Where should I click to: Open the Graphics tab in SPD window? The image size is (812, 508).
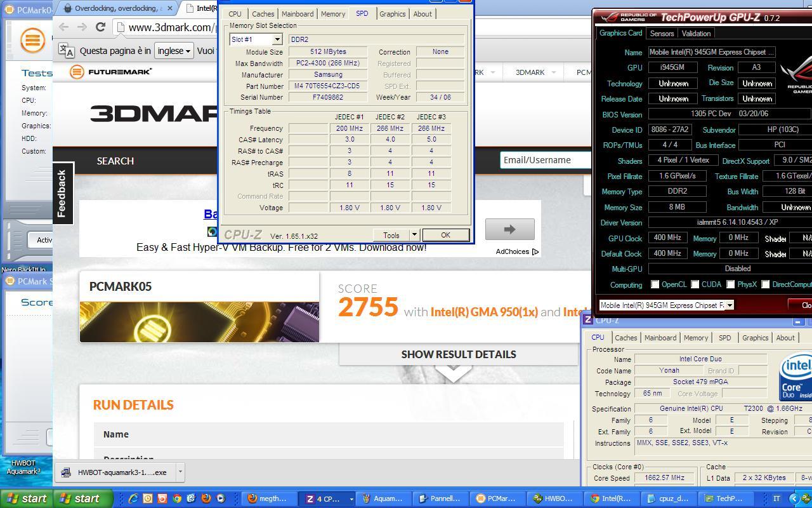coord(393,14)
